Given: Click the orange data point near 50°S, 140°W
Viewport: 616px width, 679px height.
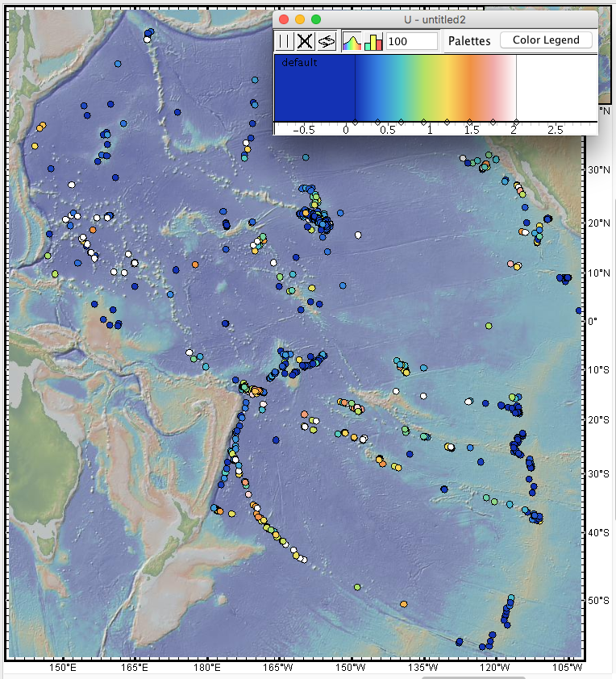Looking at the screenshot, I should [403, 604].
